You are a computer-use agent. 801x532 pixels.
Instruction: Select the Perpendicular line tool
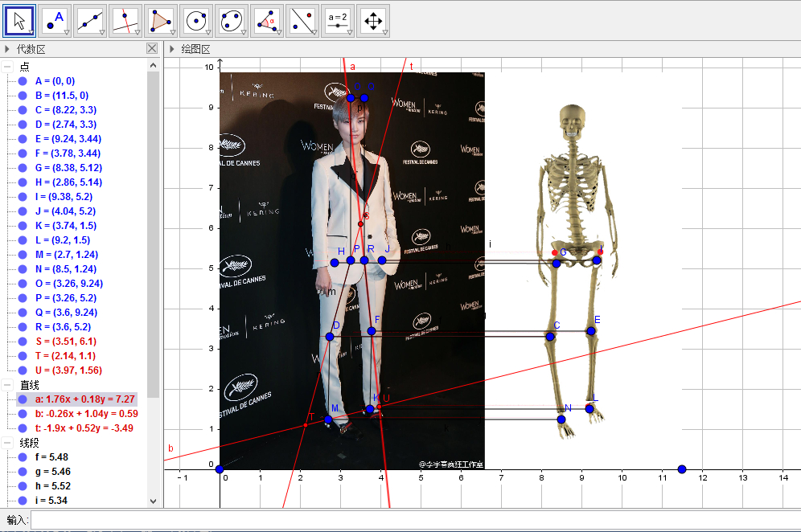click(x=125, y=21)
